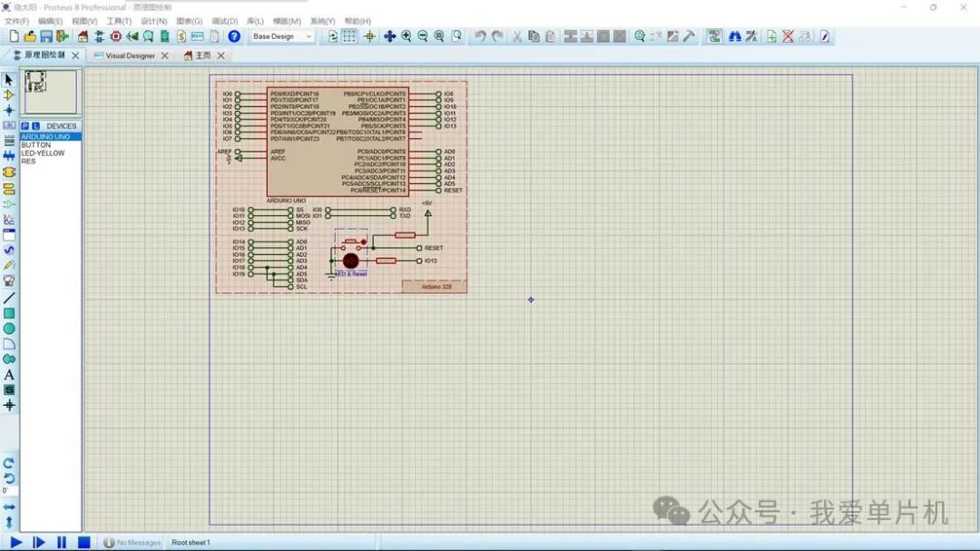The image size is (980, 551).
Task: Click the New Project icon
Action: point(14,36)
